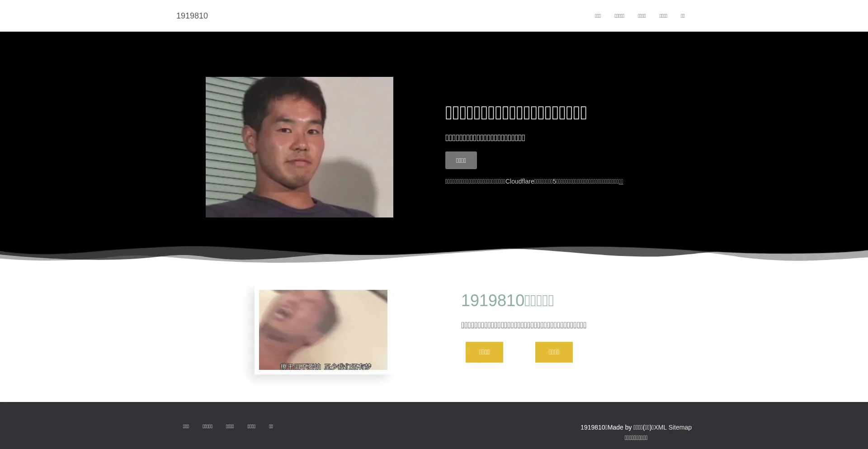The height and width of the screenshot is (449, 868).
Task: Open the XML Sitemap footer link
Action: pos(672,427)
